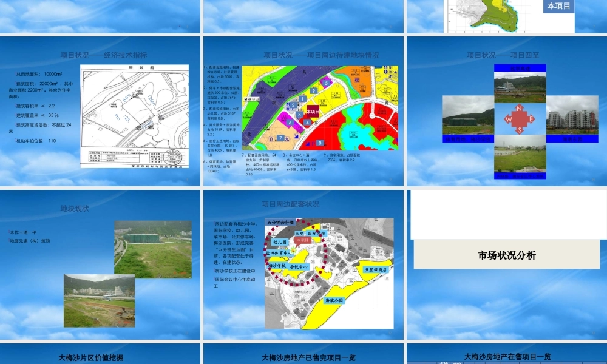
Task: Click the south-side grass field photo below compass
Action: coord(520,153)
